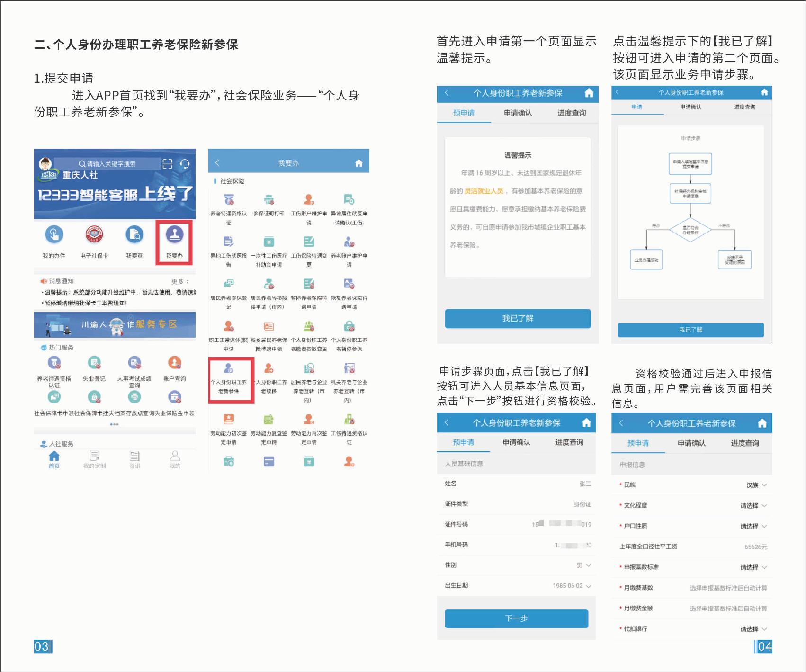The height and width of the screenshot is (672, 806).
Task: Click the 下一步 button
Action: [516, 618]
